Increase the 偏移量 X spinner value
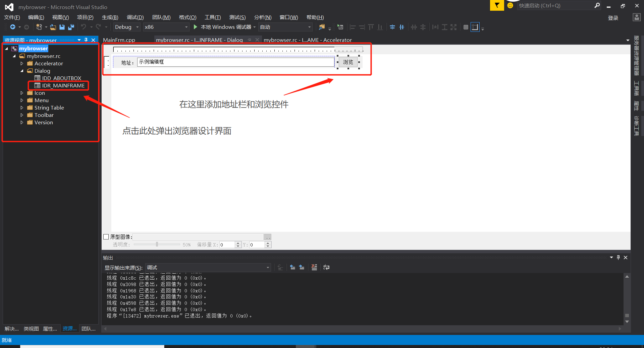The height and width of the screenshot is (348, 644). coord(238,243)
